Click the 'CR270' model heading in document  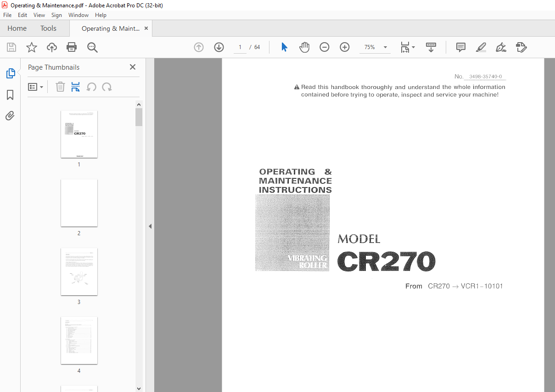point(386,262)
